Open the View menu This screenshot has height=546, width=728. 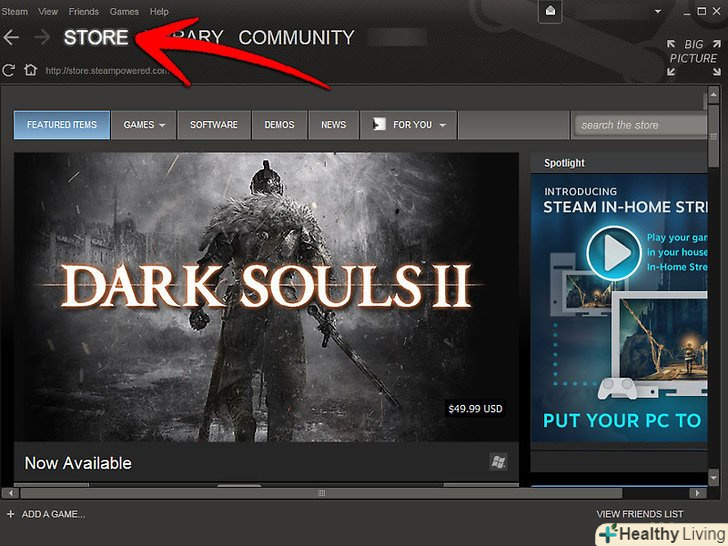(x=48, y=11)
